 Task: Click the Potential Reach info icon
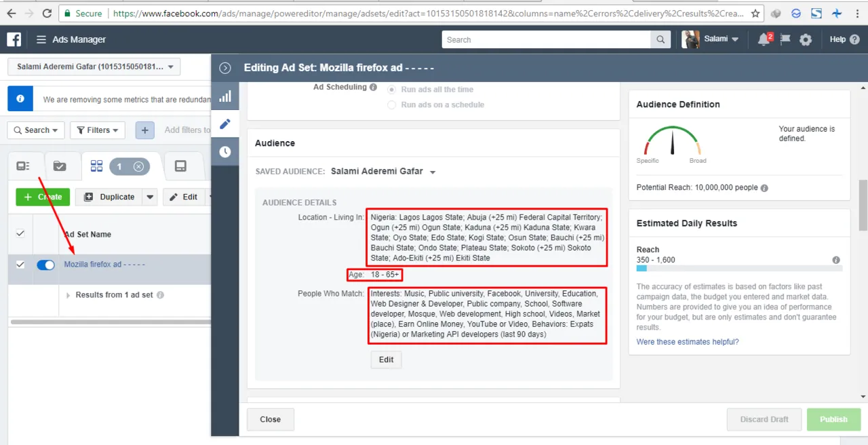tap(764, 188)
